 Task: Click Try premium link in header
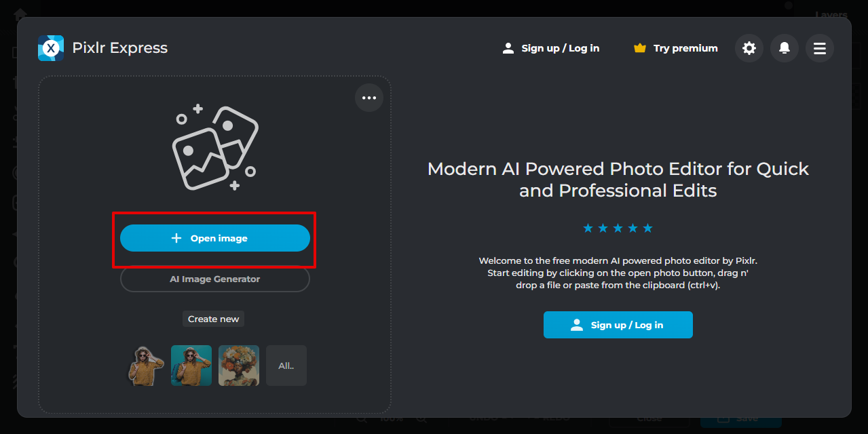click(x=685, y=48)
